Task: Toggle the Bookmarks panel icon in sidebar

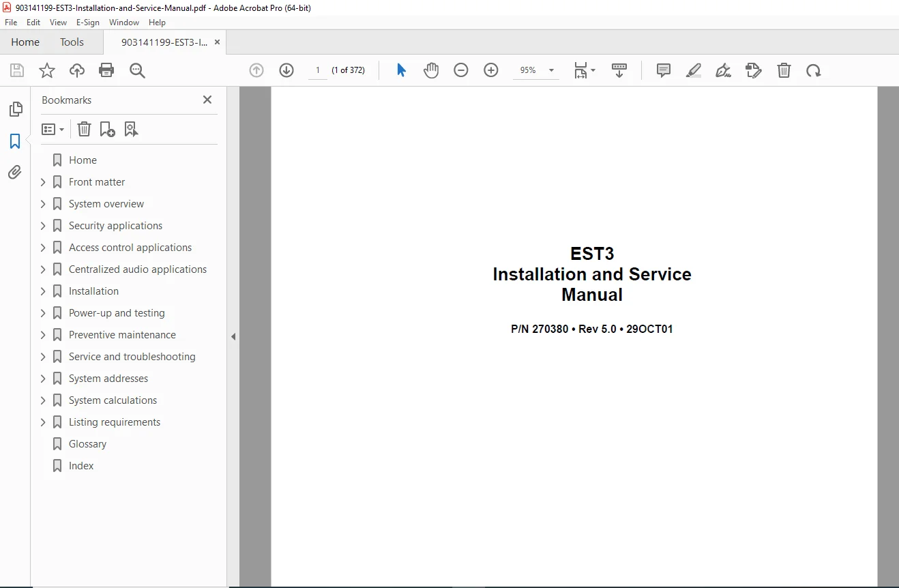Action: tap(15, 141)
